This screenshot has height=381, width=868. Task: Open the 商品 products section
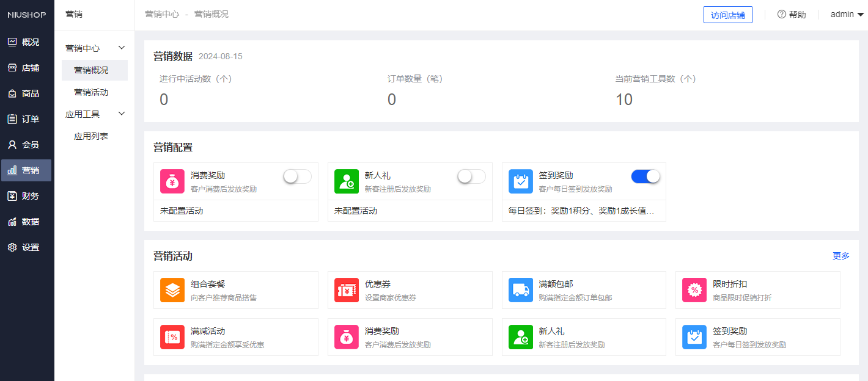pyautogui.click(x=26, y=93)
